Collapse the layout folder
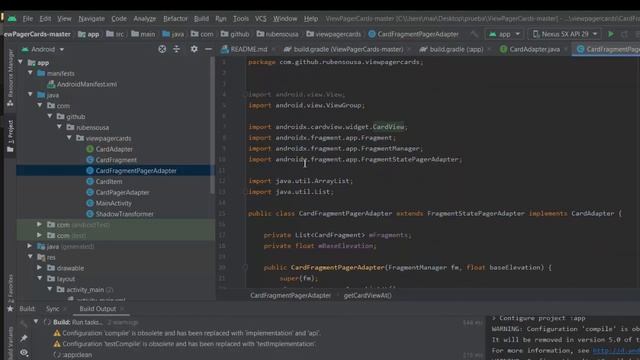Screen dimensions: 640x360 click(x=40, y=278)
